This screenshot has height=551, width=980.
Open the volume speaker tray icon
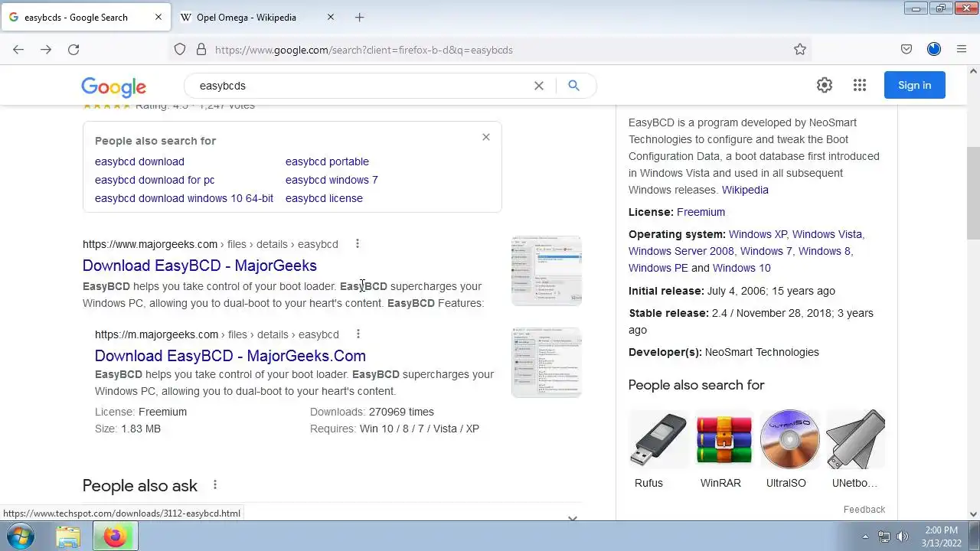coord(903,536)
